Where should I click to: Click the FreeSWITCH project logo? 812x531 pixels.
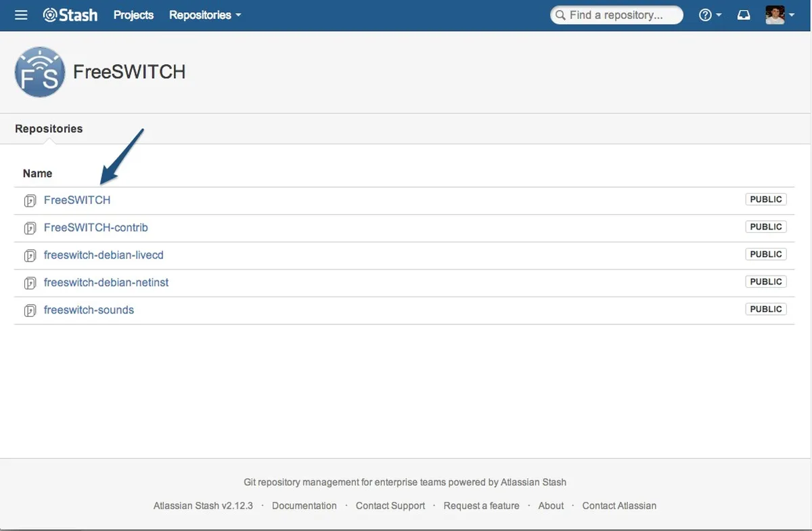click(x=40, y=72)
